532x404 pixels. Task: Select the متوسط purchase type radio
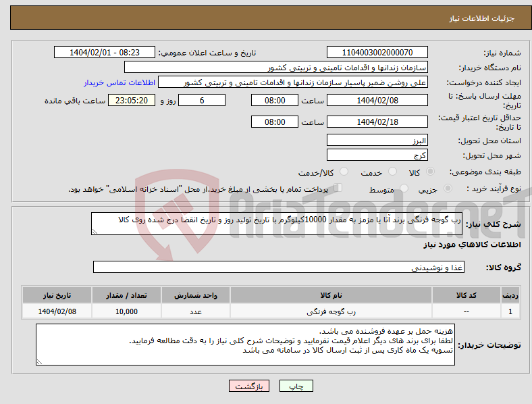click(x=404, y=188)
